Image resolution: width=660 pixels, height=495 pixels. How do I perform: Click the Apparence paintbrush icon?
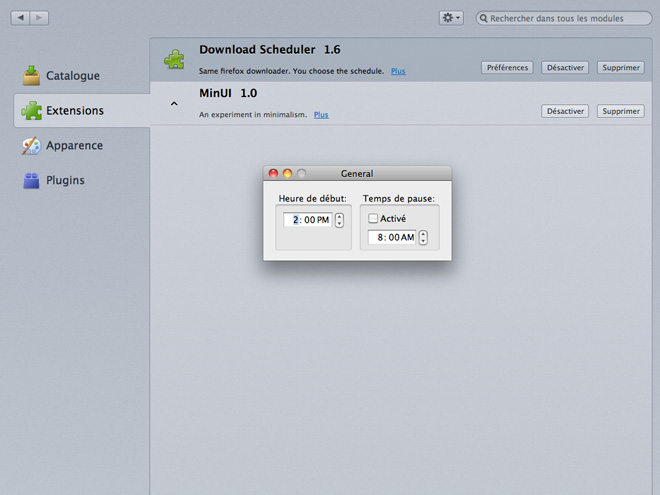click(32, 146)
